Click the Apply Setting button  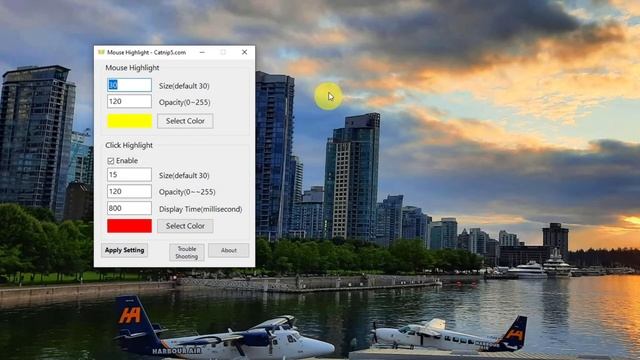coord(124,250)
